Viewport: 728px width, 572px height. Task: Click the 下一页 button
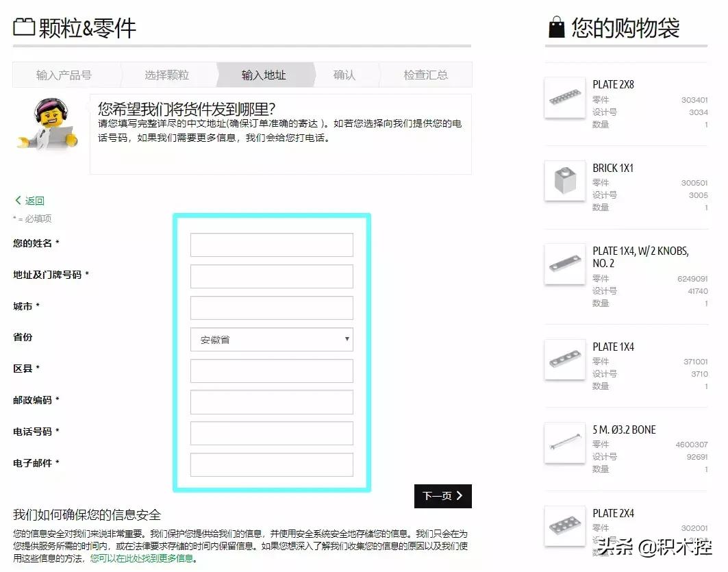click(x=442, y=496)
